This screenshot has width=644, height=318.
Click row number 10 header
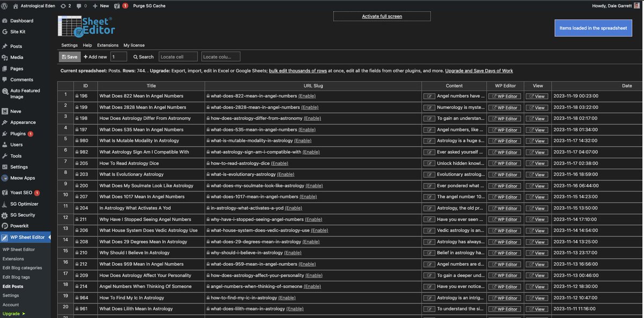[65, 194]
